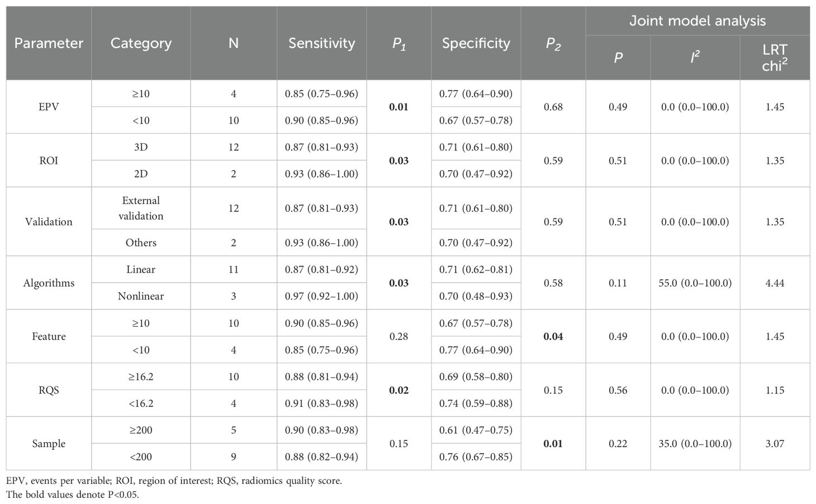Select the Specificity column header

click(476, 43)
